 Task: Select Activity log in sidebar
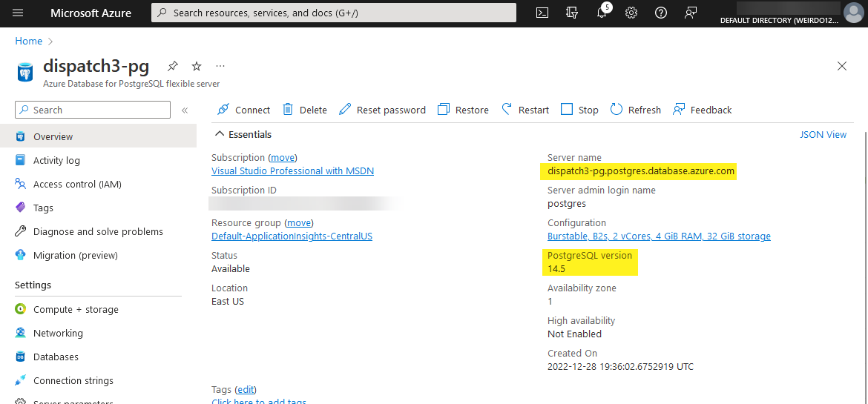[x=56, y=160]
